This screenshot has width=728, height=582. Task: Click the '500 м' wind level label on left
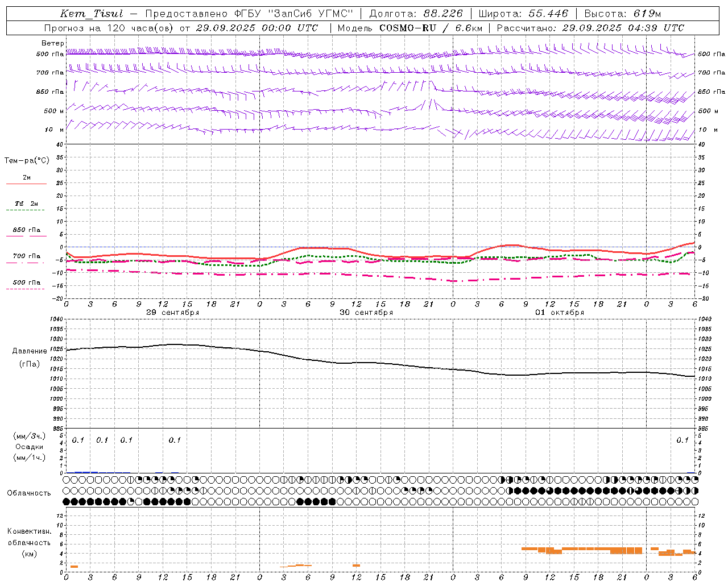[x=54, y=111]
